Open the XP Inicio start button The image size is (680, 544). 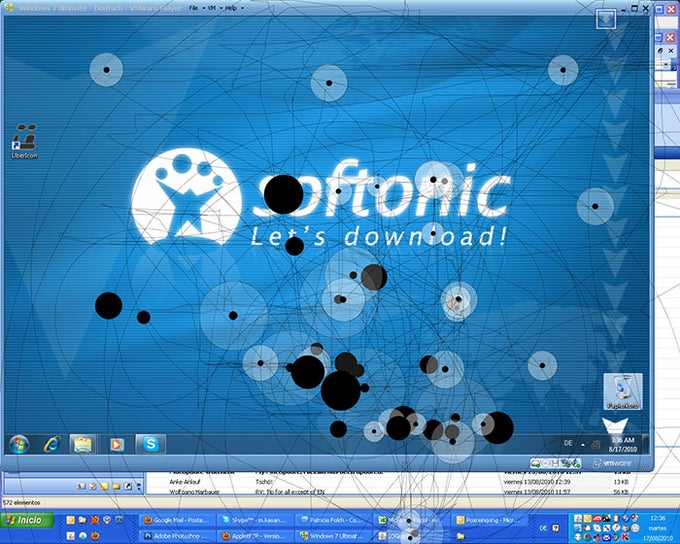27,520
